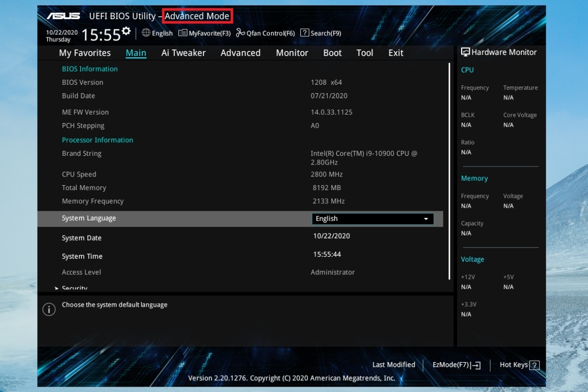Viewport: 588px width, 392px height.
Task: Open Search(F9) question mark icon
Action: pos(304,33)
